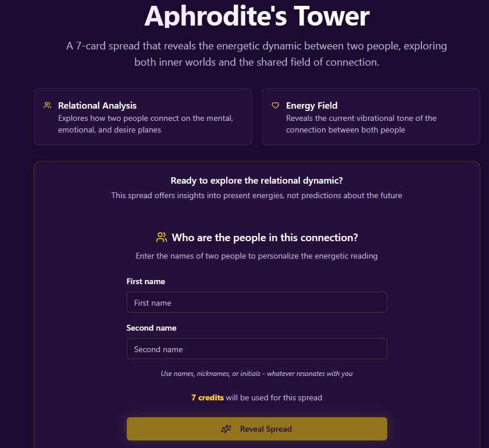This screenshot has width=489, height=448.
Task: Focus the Second name input field
Action: pos(256,349)
